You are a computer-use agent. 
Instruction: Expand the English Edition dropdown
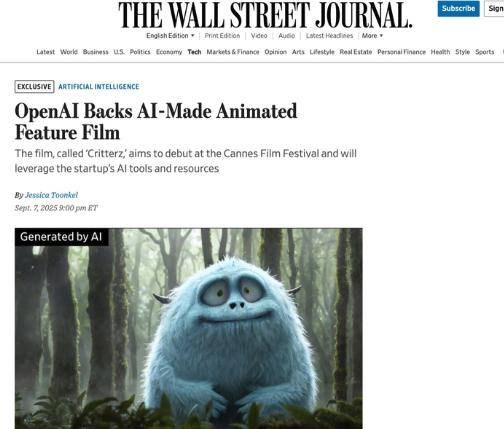tap(170, 36)
